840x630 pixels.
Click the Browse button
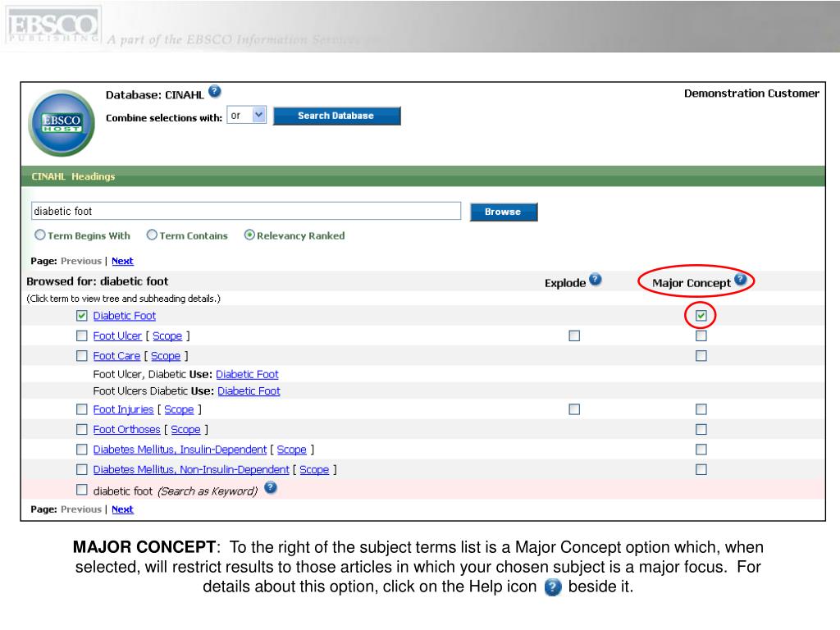pos(504,212)
